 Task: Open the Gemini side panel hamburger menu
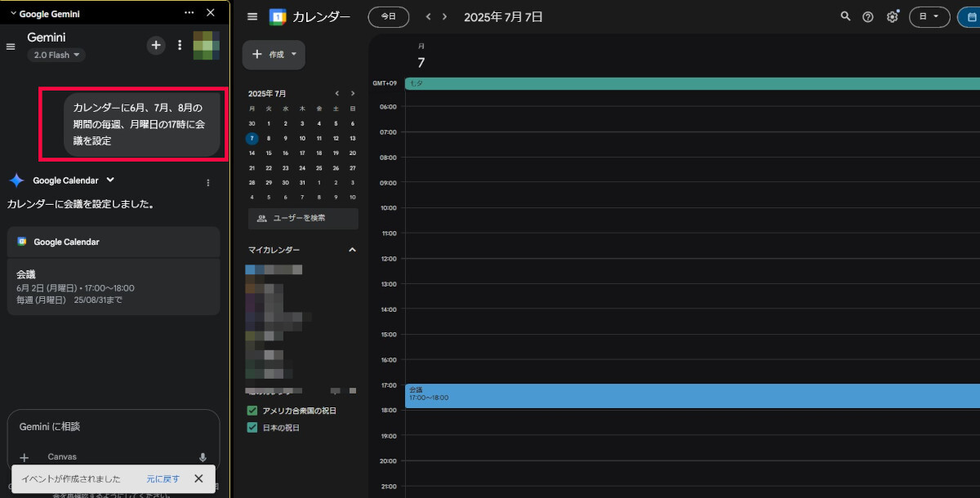11,47
